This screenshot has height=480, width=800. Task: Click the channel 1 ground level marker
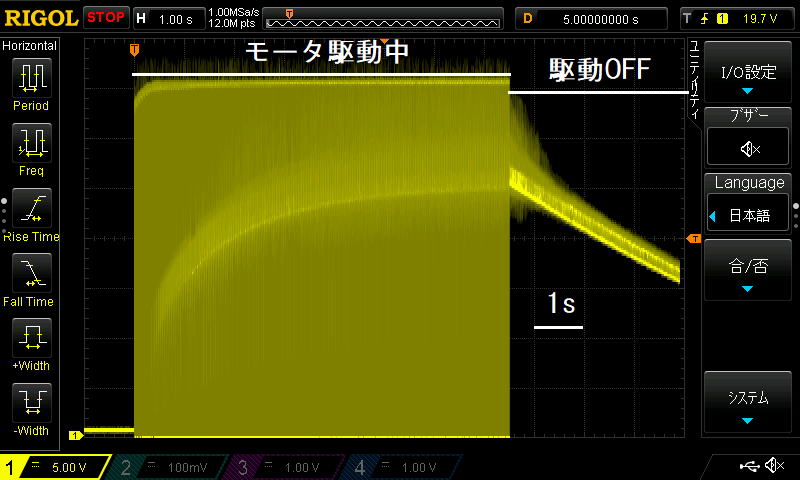(76, 435)
